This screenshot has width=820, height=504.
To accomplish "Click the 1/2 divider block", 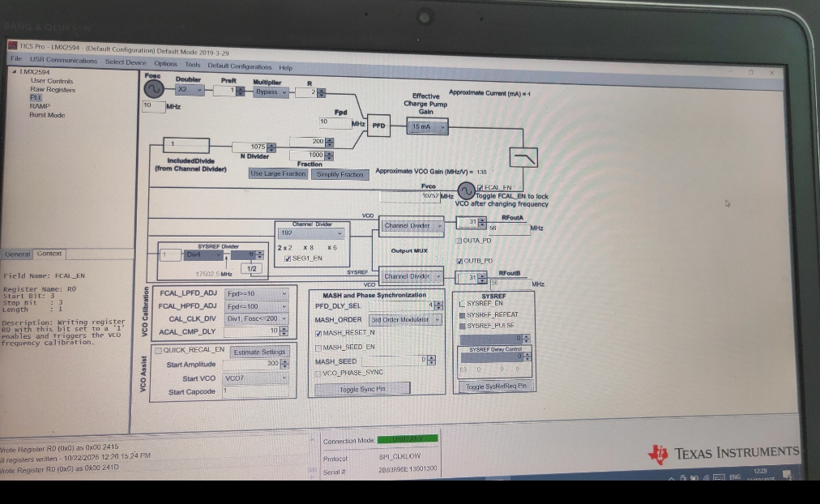I will tap(251, 269).
